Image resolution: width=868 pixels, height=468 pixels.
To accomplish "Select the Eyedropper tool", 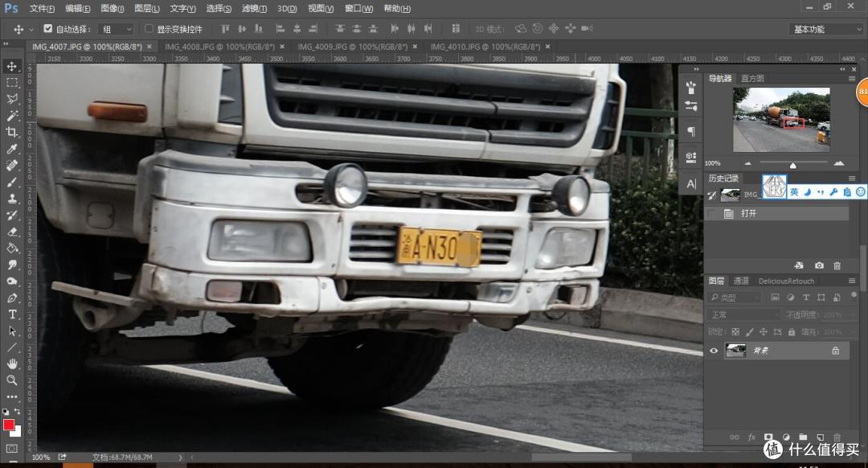I will coord(12,150).
